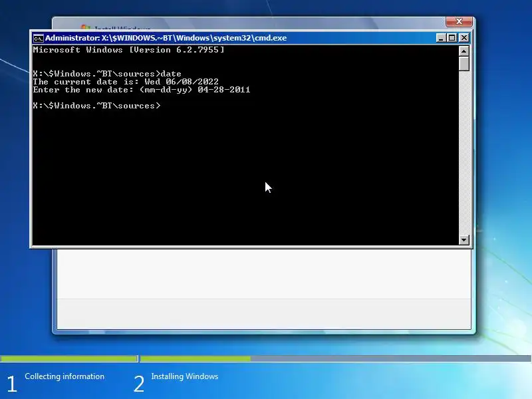Click the empty sources prompt on the last line
This screenshot has width=532, height=399.
click(x=96, y=106)
